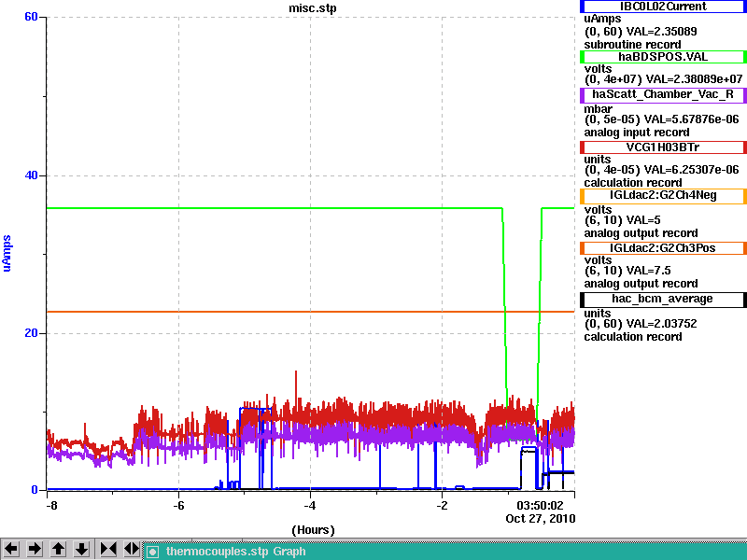Click the misc.stp graph title
This screenshot has width=747, height=560.
(313, 8)
